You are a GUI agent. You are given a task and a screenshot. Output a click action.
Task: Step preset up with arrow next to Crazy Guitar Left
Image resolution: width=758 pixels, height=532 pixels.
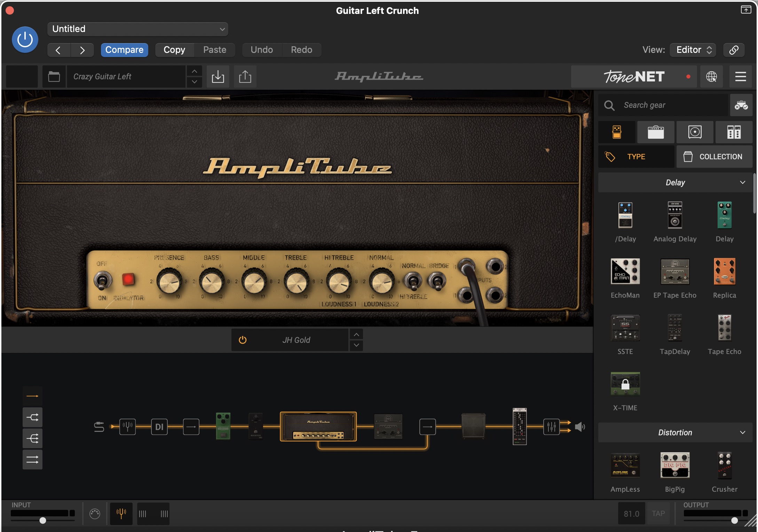(x=195, y=71)
